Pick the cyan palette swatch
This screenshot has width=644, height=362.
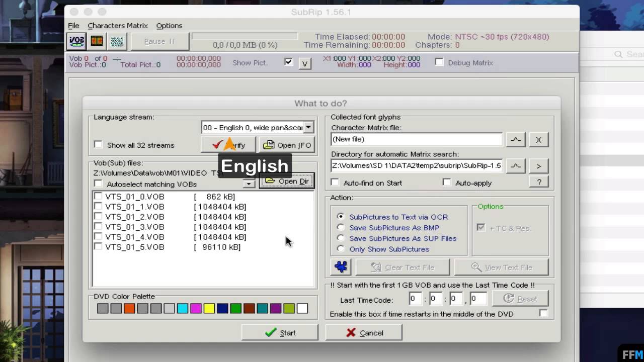click(183, 309)
